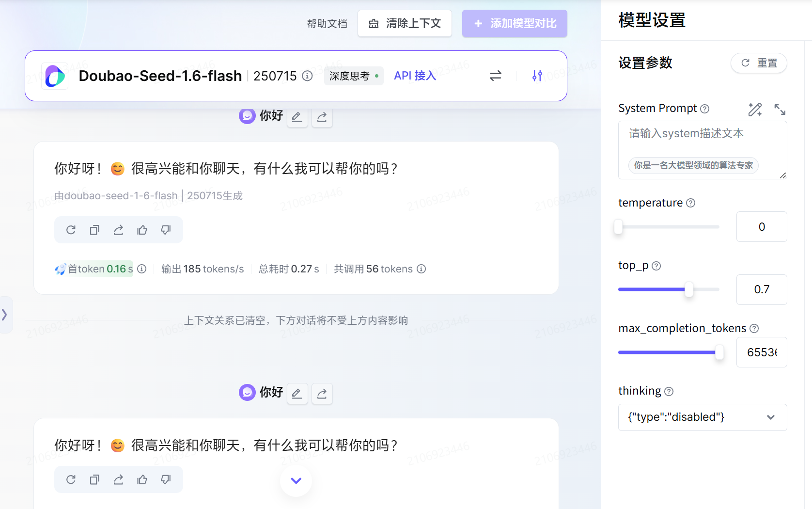812x509 pixels.
Task: Click the System Prompt text input field
Action: [x=702, y=141]
